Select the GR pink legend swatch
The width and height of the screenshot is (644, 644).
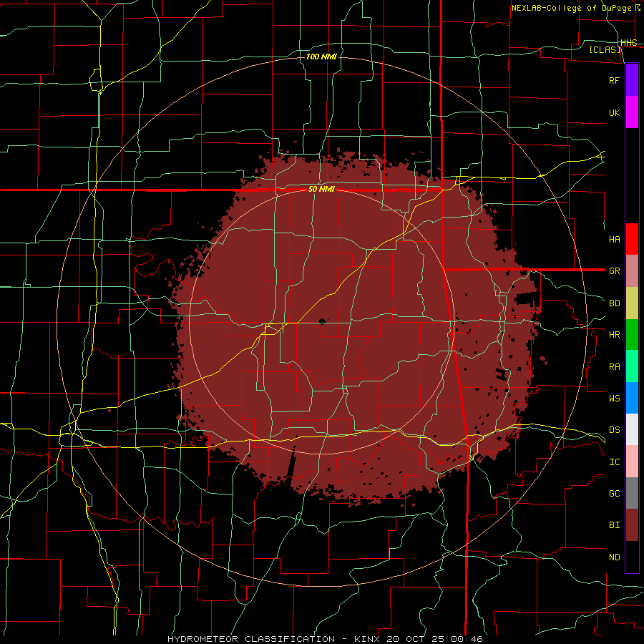coord(632,271)
